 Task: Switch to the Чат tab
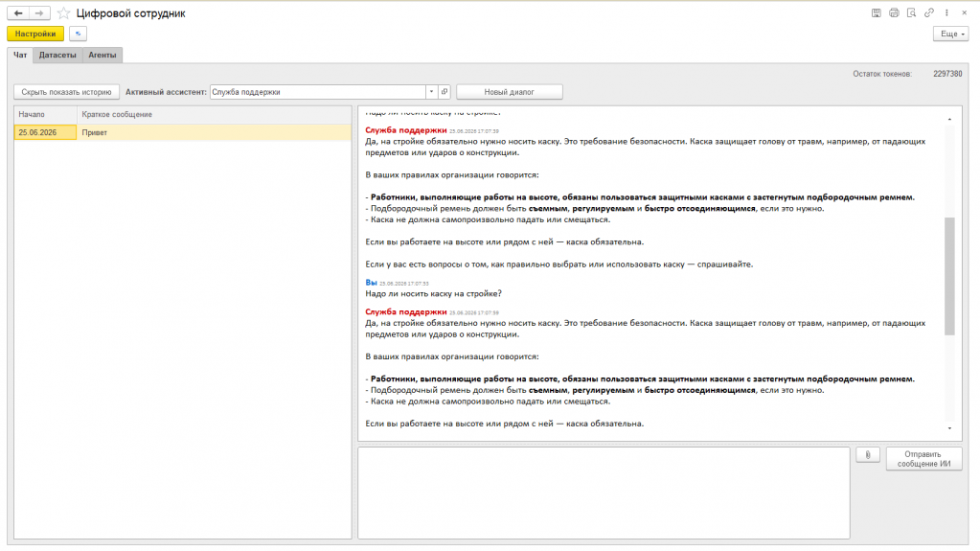tap(20, 55)
